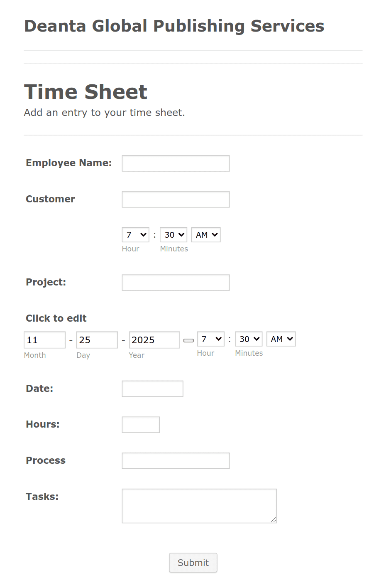
Task: Select the "Click to edit" label
Action: [56, 318]
